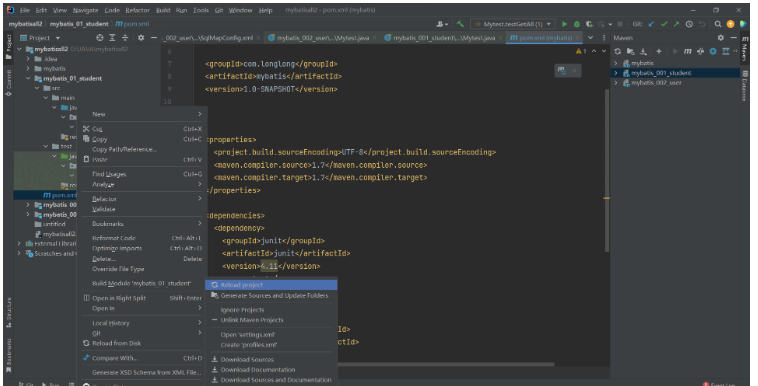The width and height of the screenshot is (758, 386).
Task: Switch to SqlMapConfig.xml editor tab
Action: [x=209, y=38]
